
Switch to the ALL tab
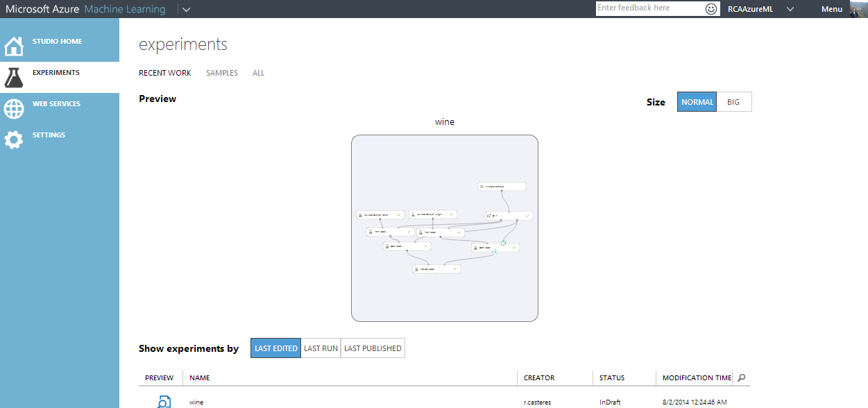click(x=259, y=73)
